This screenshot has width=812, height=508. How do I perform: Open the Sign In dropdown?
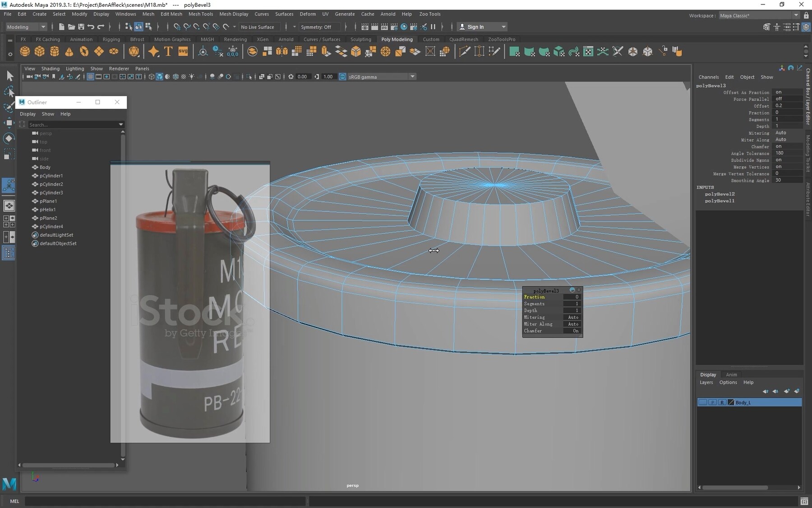pyautogui.click(x=482, y=27)
